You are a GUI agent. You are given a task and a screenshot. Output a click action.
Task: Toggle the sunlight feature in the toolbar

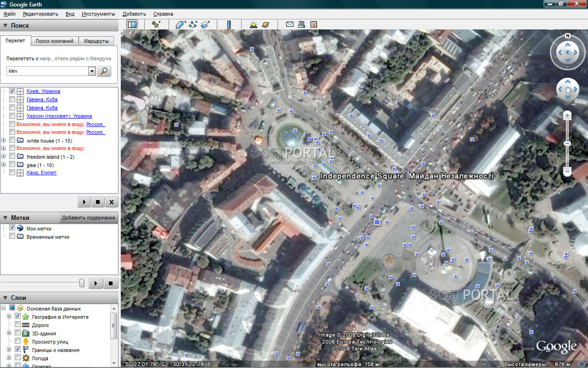[254, 24]
